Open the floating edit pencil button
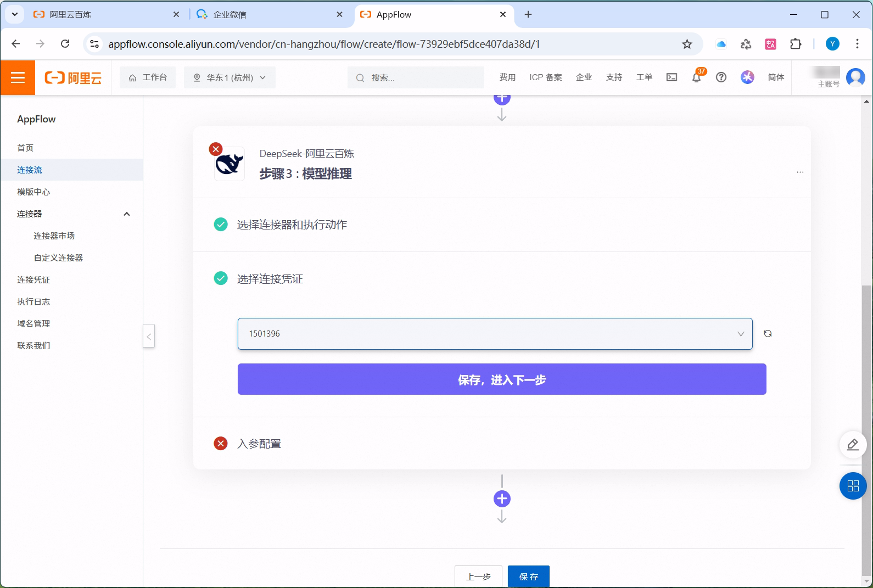 point(853,445)
